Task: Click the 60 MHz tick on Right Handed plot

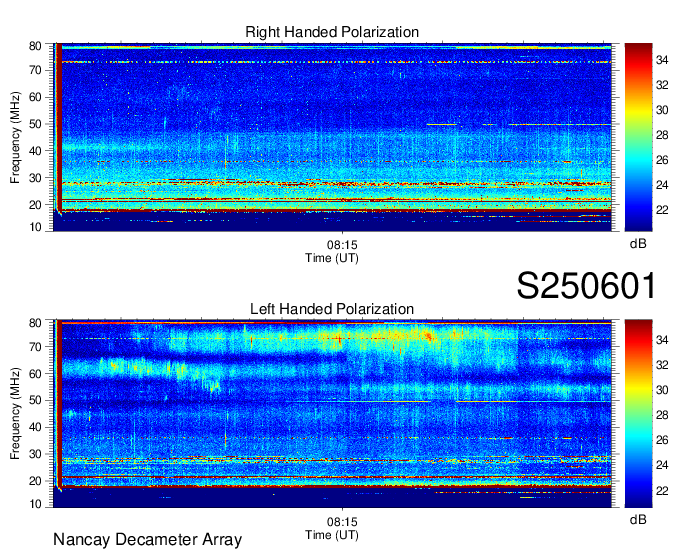Action: (x=35, y=97)
